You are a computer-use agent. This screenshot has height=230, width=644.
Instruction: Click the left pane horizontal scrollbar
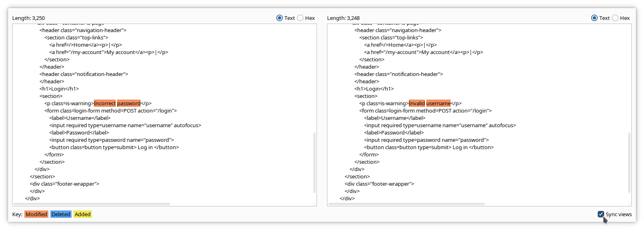(92, 204)
